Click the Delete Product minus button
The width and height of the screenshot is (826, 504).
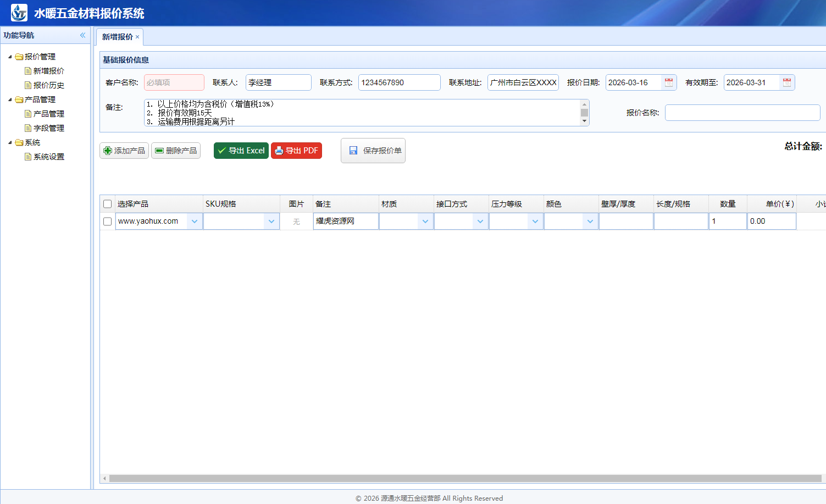point(176,151)
